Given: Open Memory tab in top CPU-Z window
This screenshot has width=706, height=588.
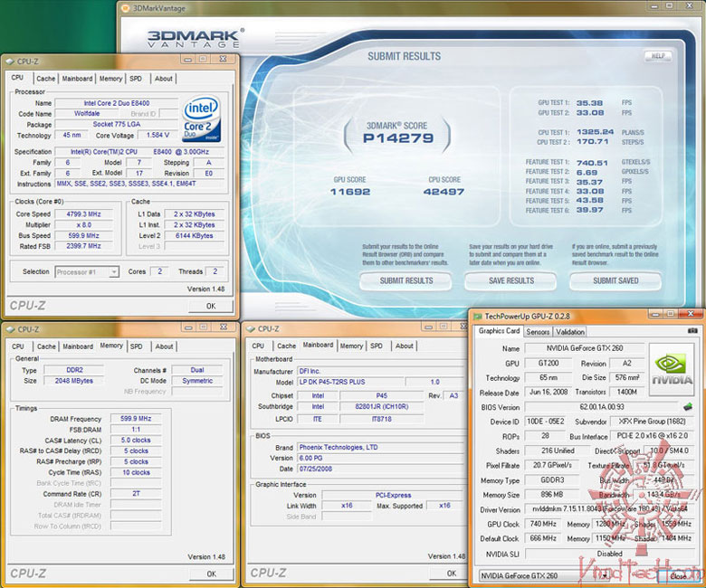Looking at the screenshot, I should tap(110, 79).
